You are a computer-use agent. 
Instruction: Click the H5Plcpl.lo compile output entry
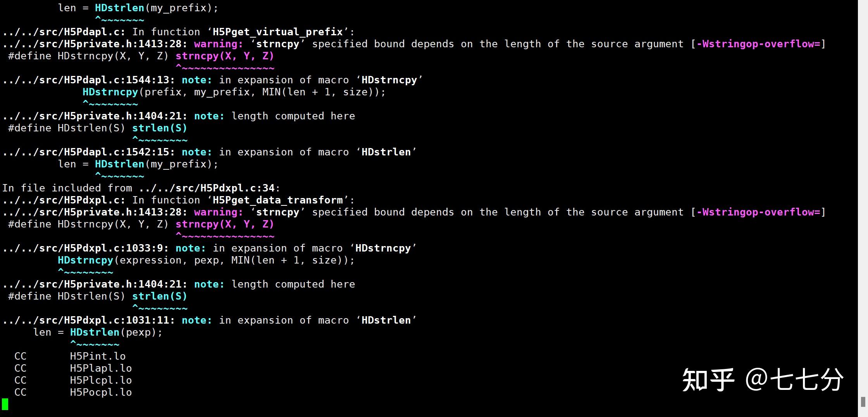pyautogui.click(x=101, y=380)
